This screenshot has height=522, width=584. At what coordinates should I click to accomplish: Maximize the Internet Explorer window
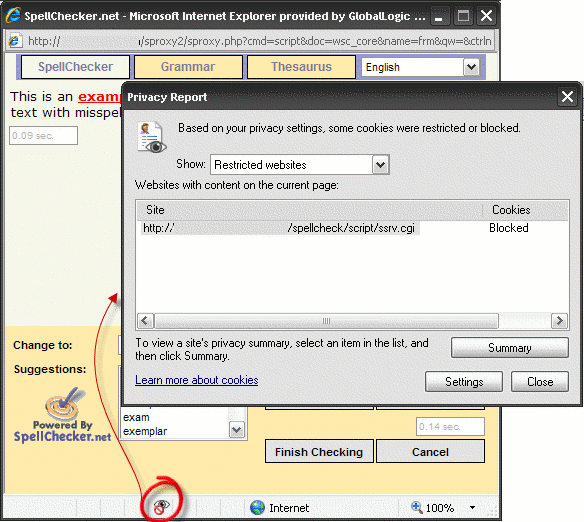(x=463, y=16)
